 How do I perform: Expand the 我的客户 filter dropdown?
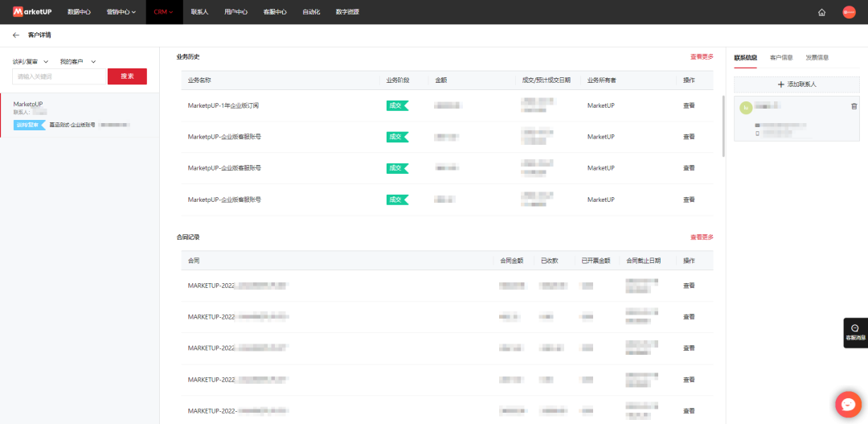click(x=78, y=61)
